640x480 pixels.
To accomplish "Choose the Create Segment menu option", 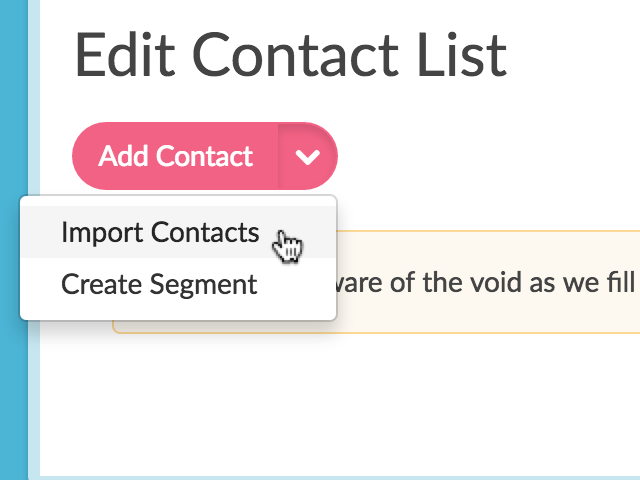I will coord(159,284).
